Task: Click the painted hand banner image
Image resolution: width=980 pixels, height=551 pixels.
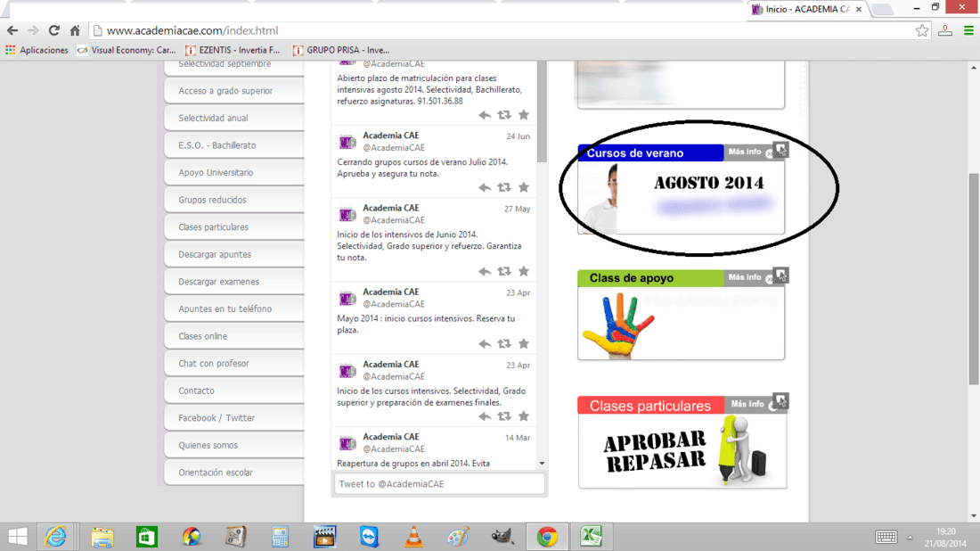Action: [681, 324]
